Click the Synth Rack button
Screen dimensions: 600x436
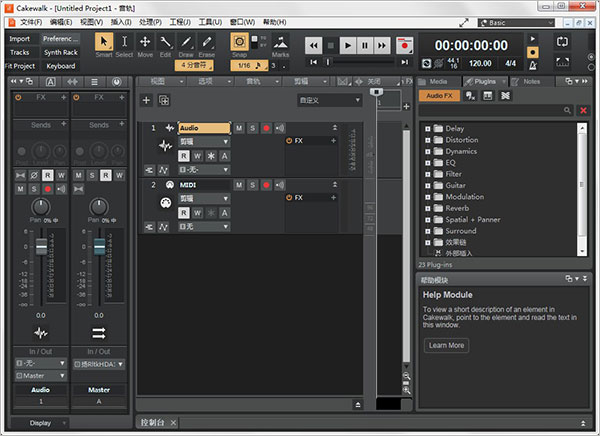tap(60, 52)
